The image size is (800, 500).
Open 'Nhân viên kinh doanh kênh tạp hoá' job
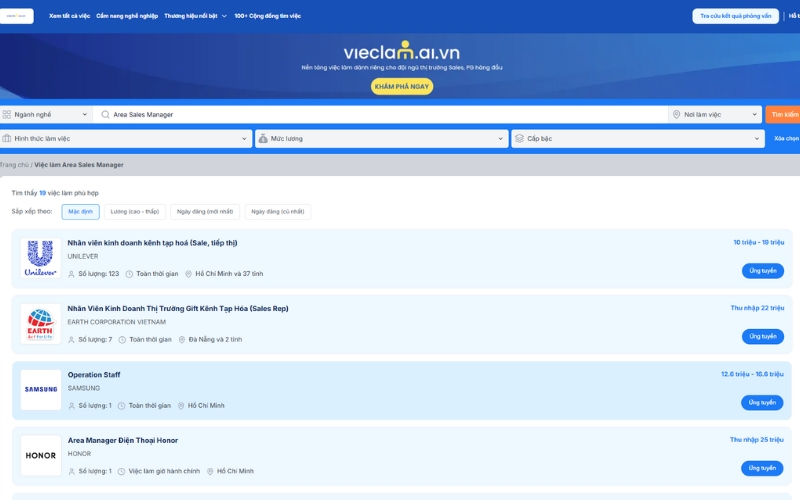point(153,243)
